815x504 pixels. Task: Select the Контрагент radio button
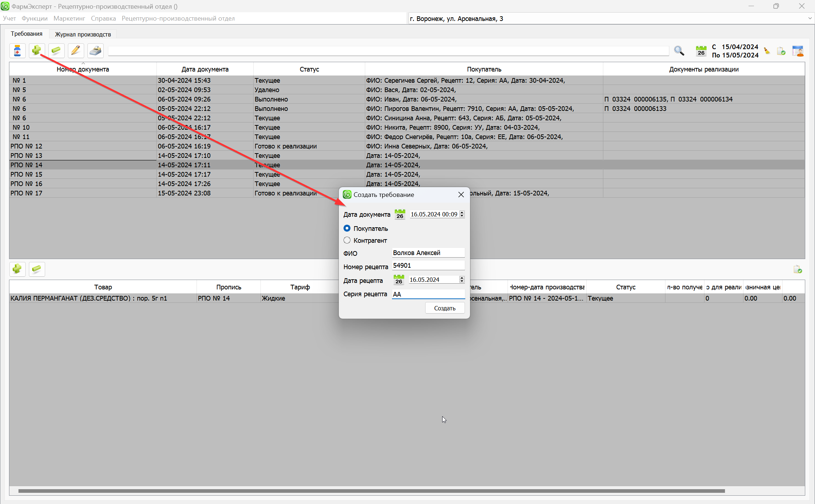(347, 240)
